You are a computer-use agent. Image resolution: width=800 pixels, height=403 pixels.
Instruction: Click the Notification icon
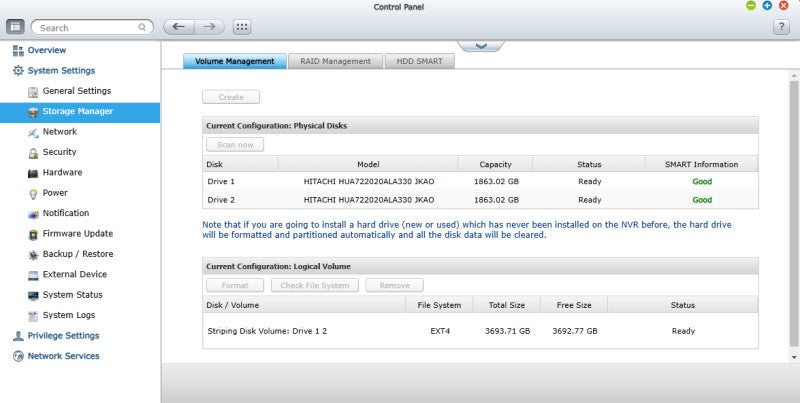click(33, 214)
